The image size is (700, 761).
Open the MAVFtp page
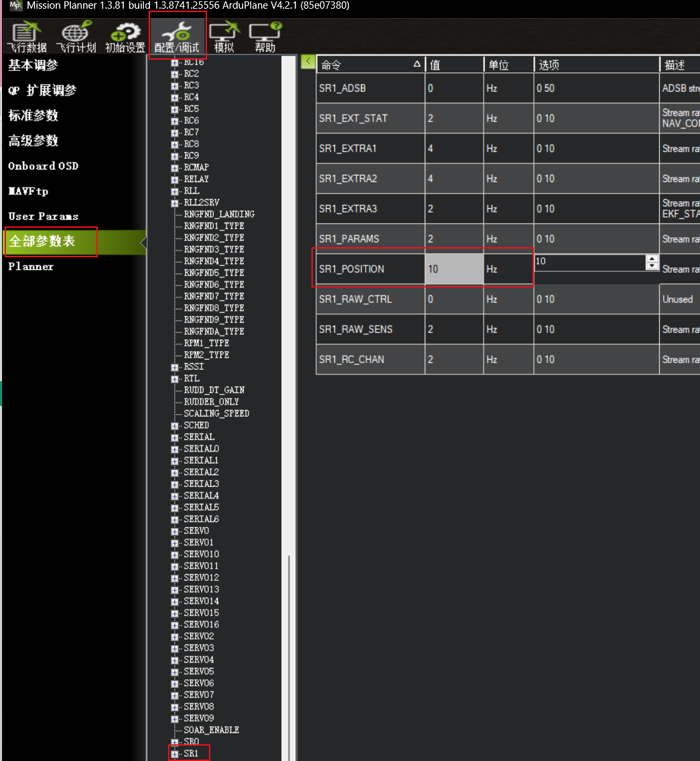tap(28, 192)
